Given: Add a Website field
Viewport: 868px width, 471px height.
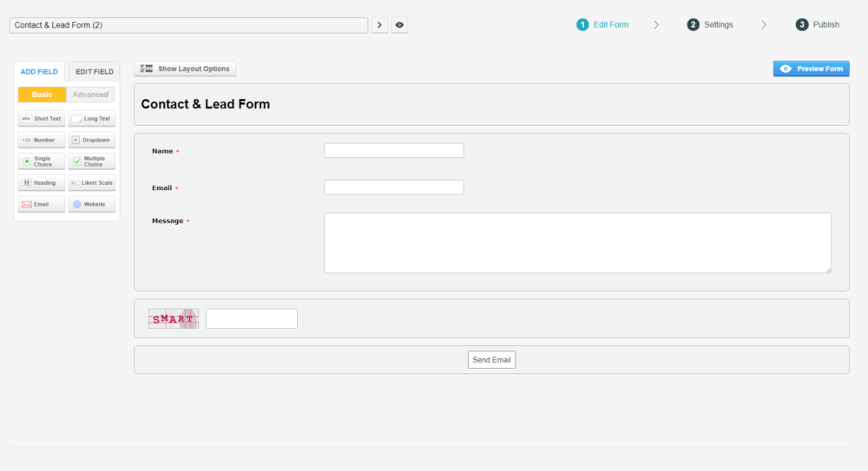Looking at the screenshot, I should point(92,204).
